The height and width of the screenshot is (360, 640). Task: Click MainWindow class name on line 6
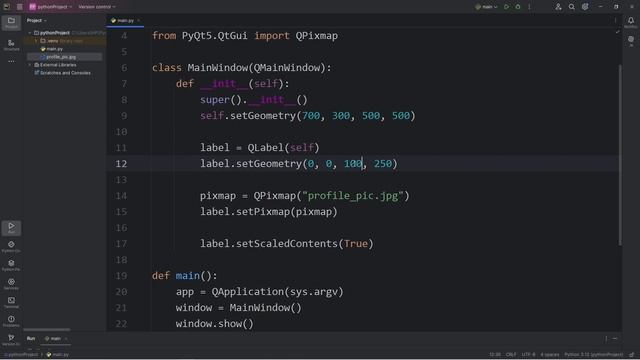click(x=218, y=68)
